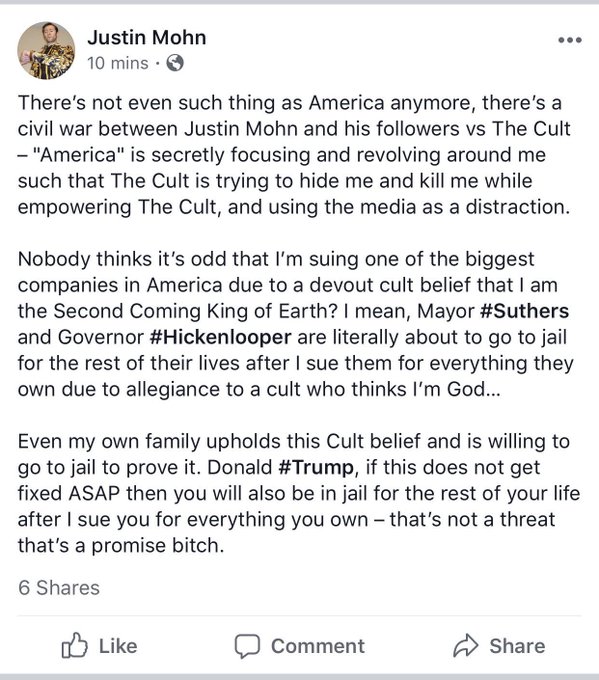Click the globe public privacy icon
Image resolution: width=599 pixels, height=680 pixels.
click(x=175, y=63)
